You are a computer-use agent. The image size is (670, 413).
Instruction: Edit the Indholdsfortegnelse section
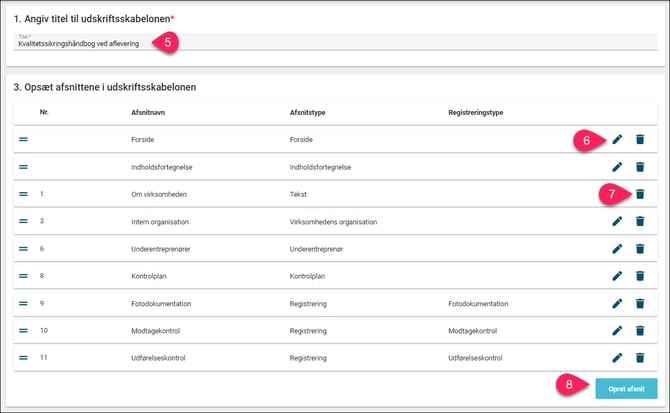617,166
